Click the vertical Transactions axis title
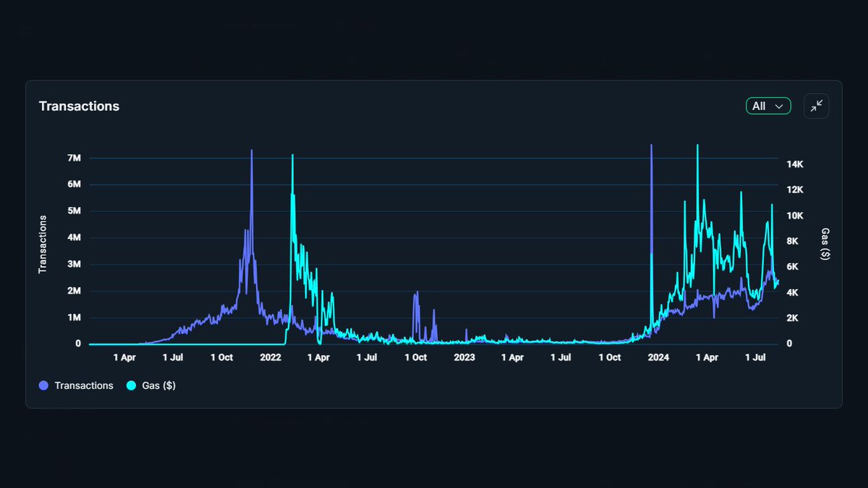Viewport: 868px width, 488px height. (43, 244)
